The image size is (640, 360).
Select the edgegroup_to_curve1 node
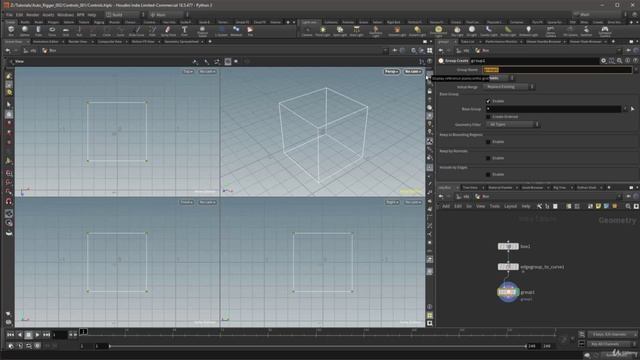tap(508, 267)
